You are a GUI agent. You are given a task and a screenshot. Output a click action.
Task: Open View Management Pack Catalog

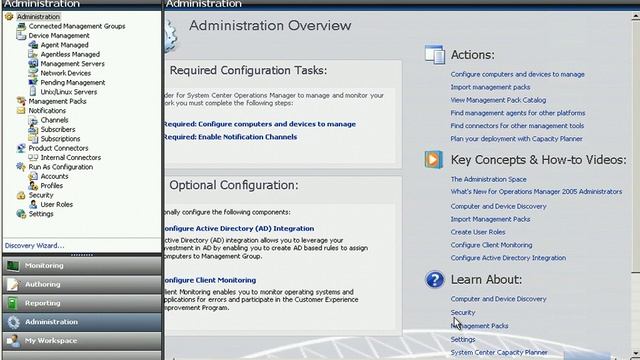pos(498,100)
